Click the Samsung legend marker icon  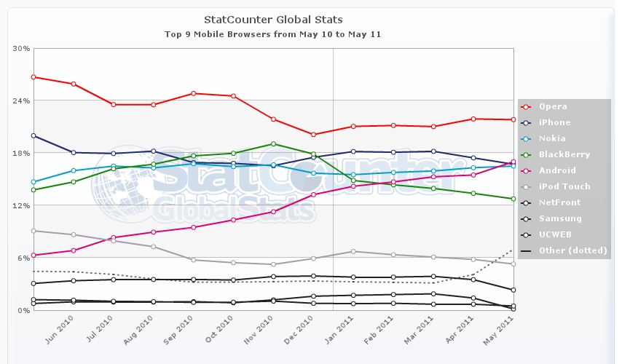[x=527, y=219]
